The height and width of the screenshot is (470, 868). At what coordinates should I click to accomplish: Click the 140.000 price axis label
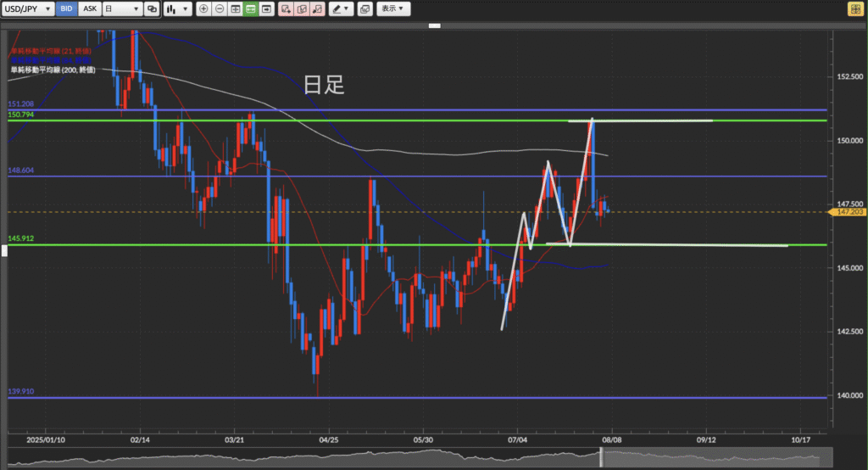pyautogui.click(x=849, y=395)
